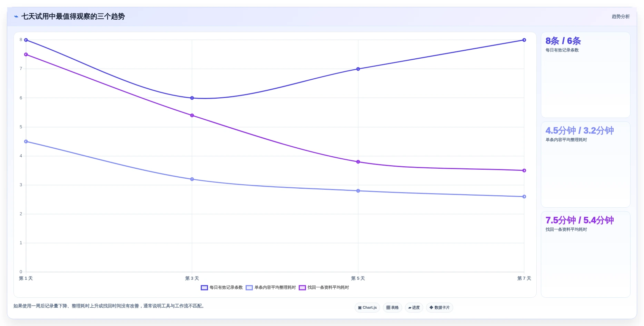Click the 找回一条资料平均耗时 caption in the stat card
Screen dimensions: 644x326
(566, 230)
